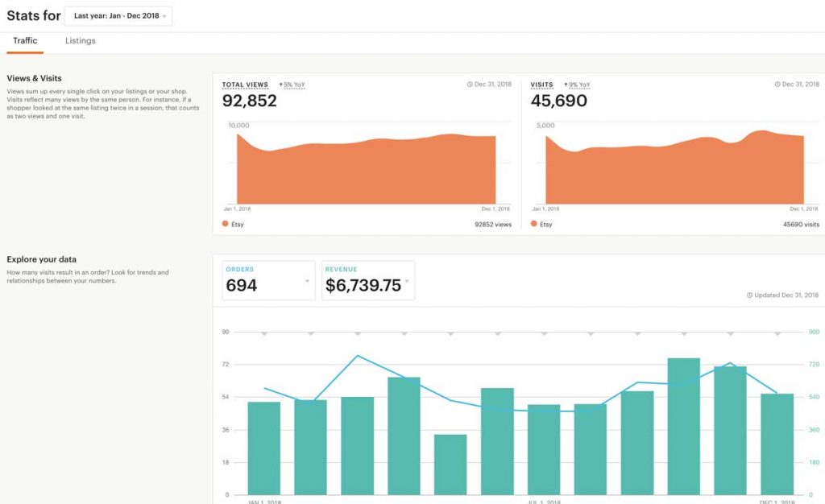Click the clock icon in the Total Views card
Viewport: 825px width, 504px height.
click(x=470, y=84)
